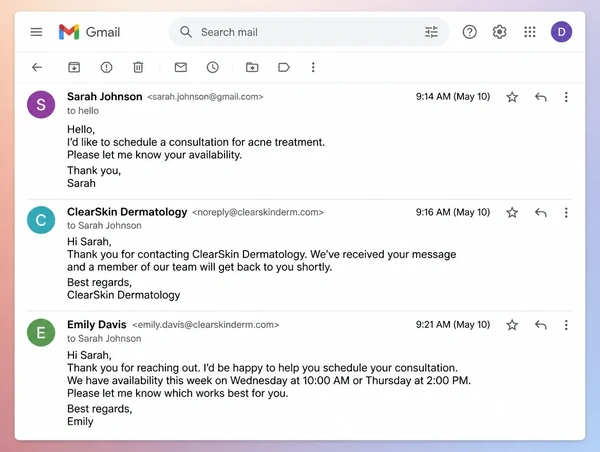The width and height of the screenshot is (600, 452).
Task: Show search options filter icon
Action: (431, 32)
